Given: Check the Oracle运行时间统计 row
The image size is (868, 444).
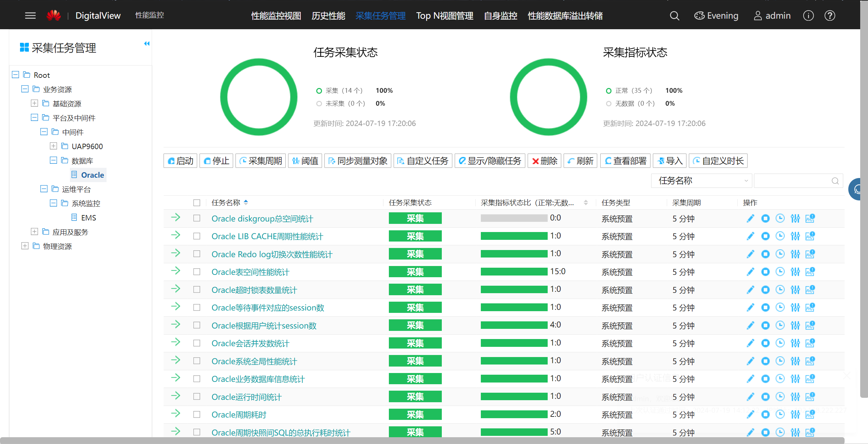Looking at the screenshot, I should 197,396.
